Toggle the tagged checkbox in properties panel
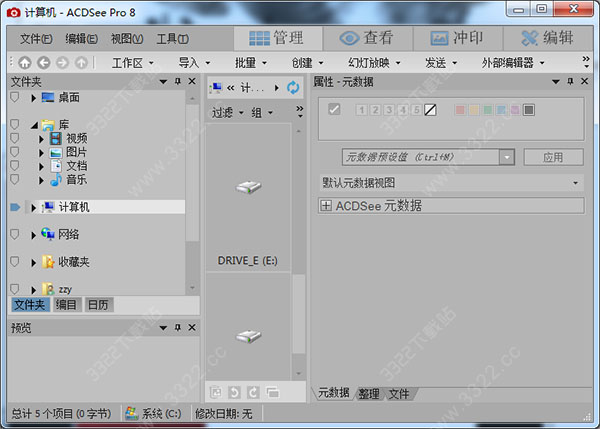The width and height of the screenshot is (600, 429). point(334,110)
